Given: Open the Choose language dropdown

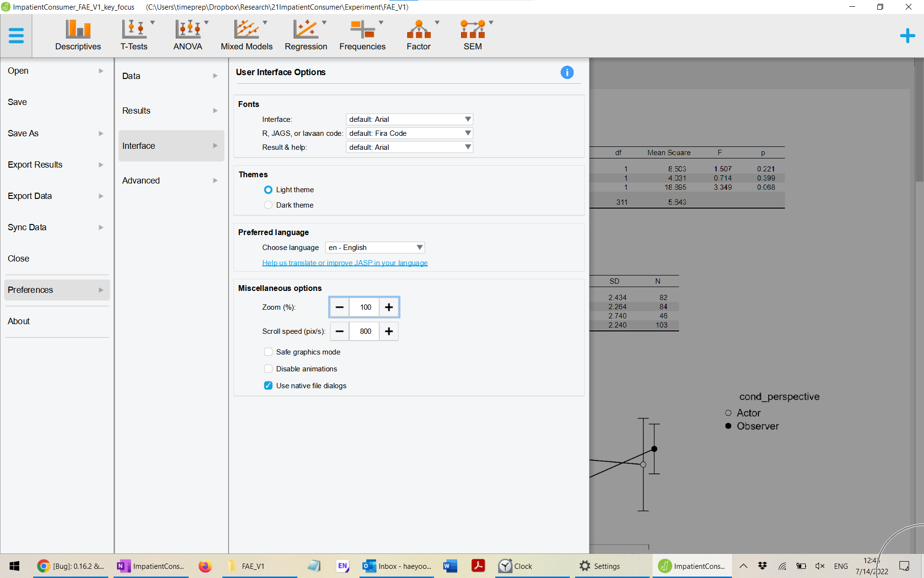Looking at the screenshot, I should pos(375,248).
